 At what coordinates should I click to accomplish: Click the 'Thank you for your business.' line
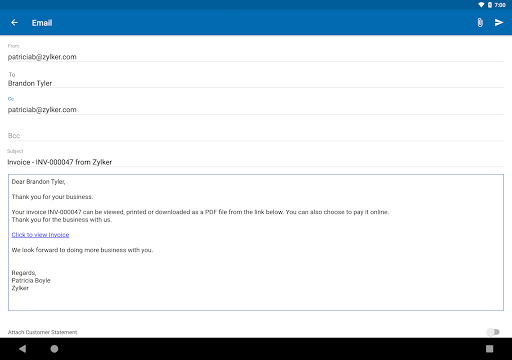[x=52, y=197]
